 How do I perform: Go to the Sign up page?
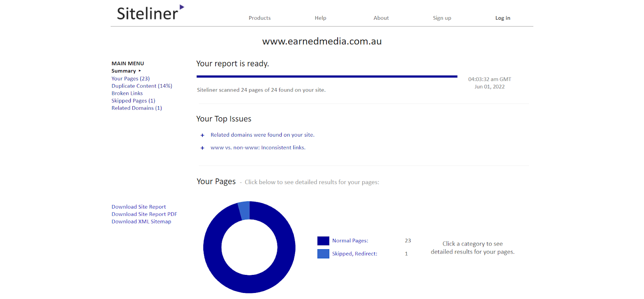tap(442, 18)
